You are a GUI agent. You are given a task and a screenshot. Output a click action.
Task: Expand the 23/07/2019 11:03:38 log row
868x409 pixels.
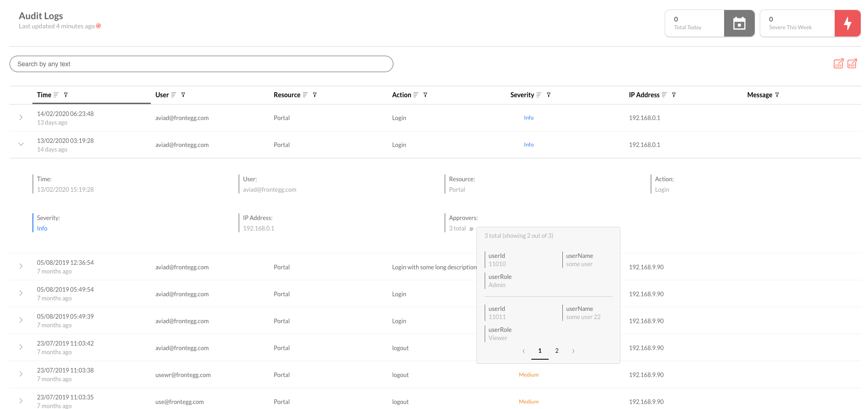pos(21,374)
